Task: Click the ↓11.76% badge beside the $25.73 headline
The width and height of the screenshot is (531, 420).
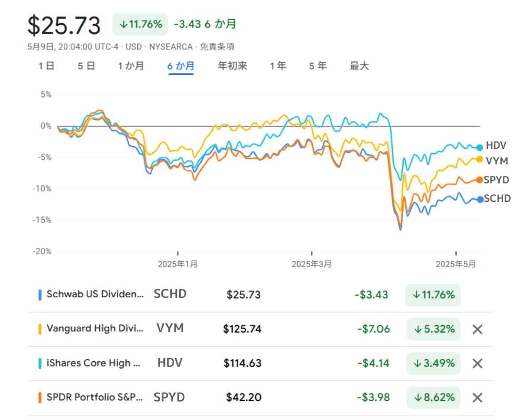Action: coord(140,24)
